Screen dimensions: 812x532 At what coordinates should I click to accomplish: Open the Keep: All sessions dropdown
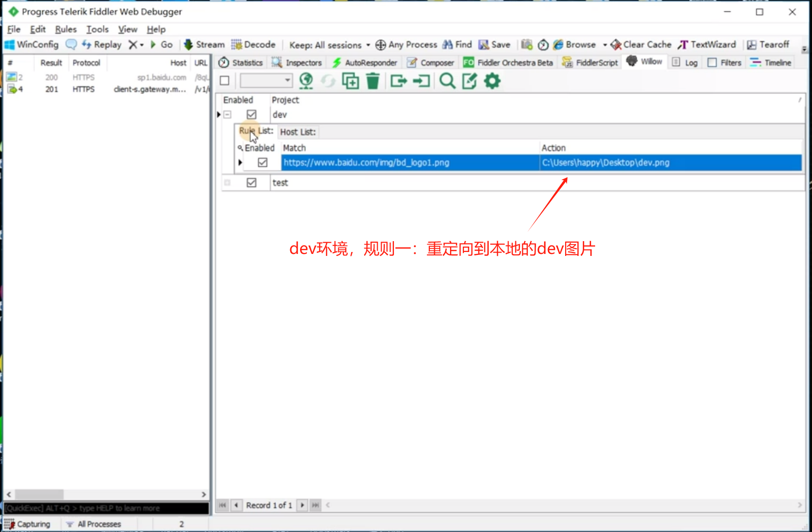tap(330, 45)
